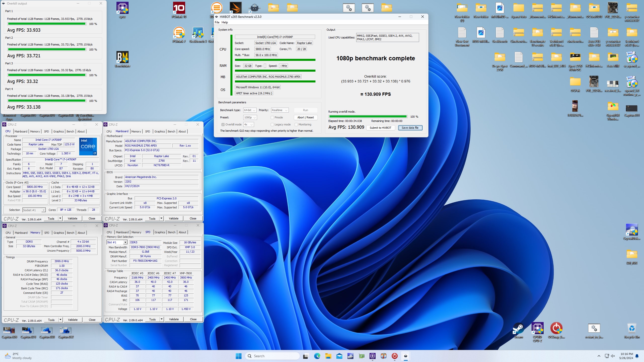Open SDI_RUS folder icon
The height and width of the screenshot is (362, 644).
click(x=632, y=256)
